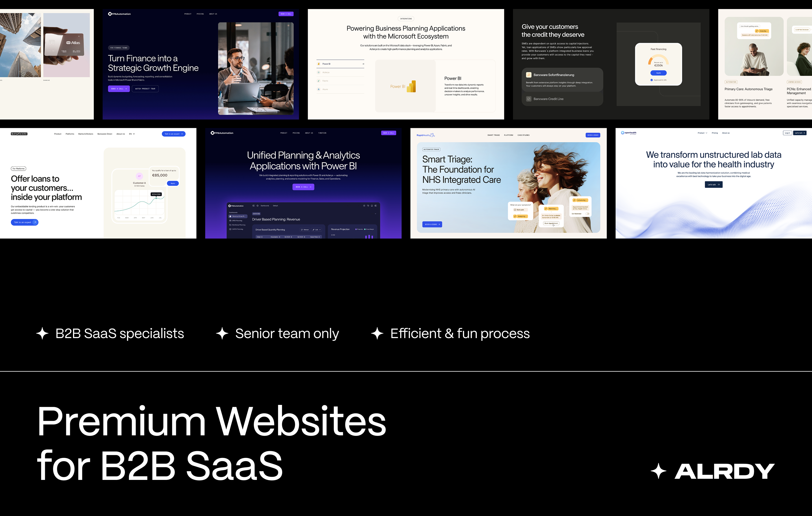Click About us in the openhealth nav

point(726,133)
